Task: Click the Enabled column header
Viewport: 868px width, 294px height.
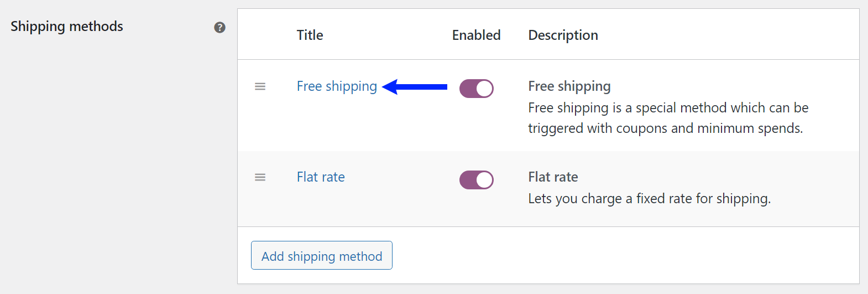Action: point(476,35)
